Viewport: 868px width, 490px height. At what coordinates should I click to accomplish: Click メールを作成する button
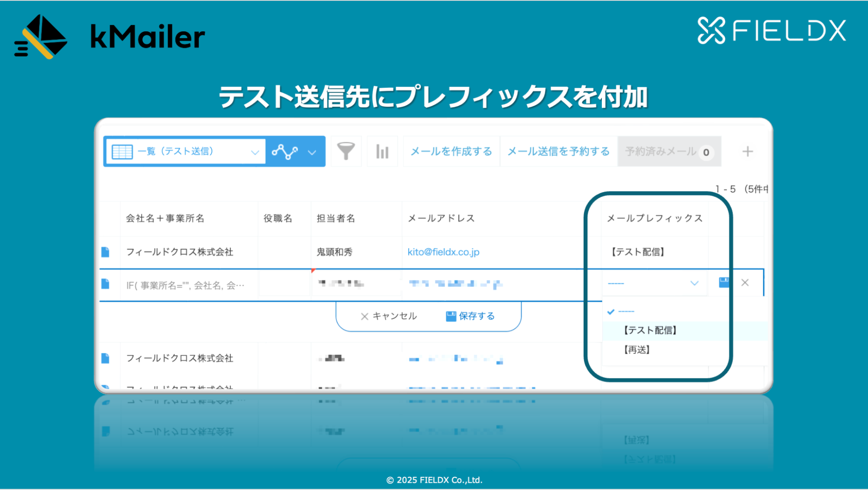(451, 151)
